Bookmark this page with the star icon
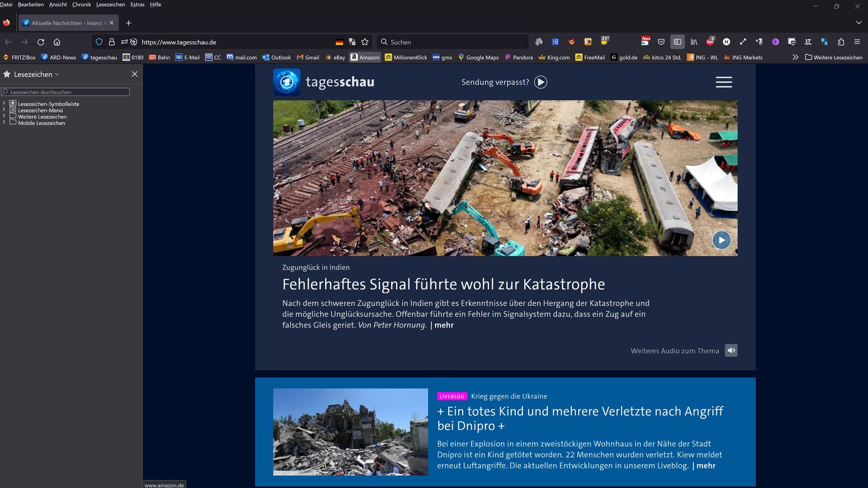 [365, 42]
